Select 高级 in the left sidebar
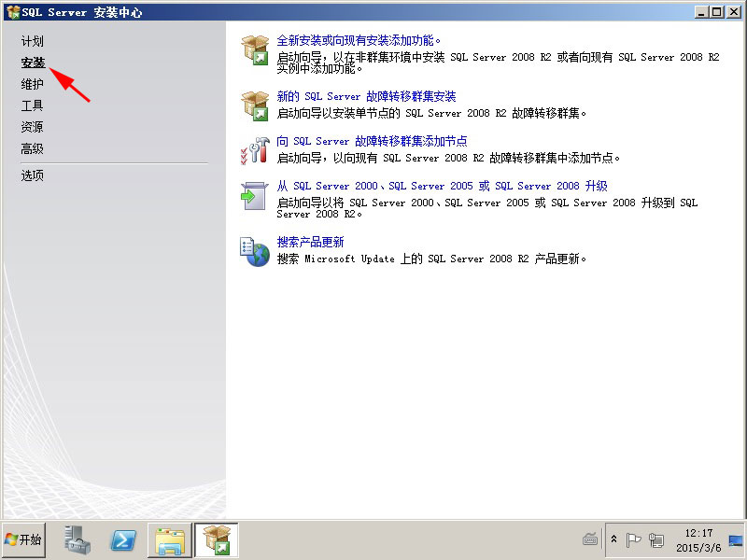 (x=33, y=149)
